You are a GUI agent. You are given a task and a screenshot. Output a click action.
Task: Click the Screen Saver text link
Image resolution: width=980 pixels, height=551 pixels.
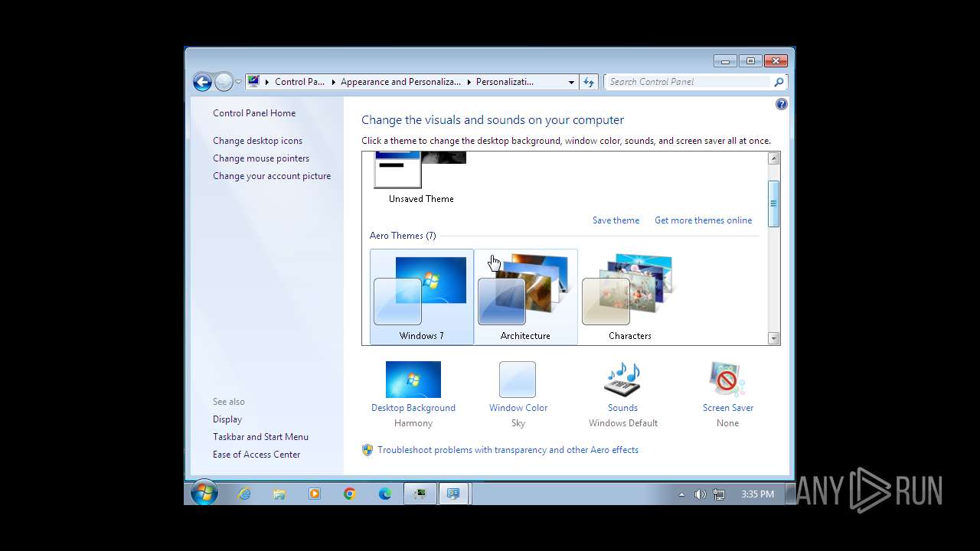pyautogui.click(x=728, y=408)
